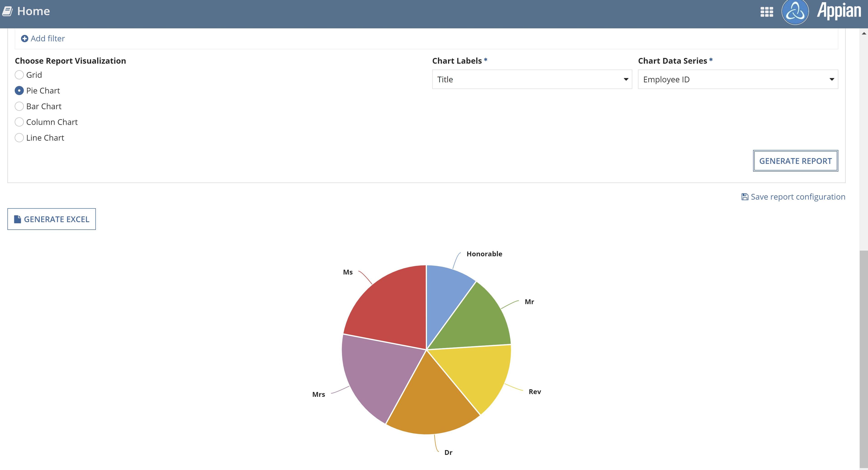The height and width of the screenshot is (470, 868).
Task: Open the apps grid navigation icon
Action: pyautogui.click(x=767, y=12)
